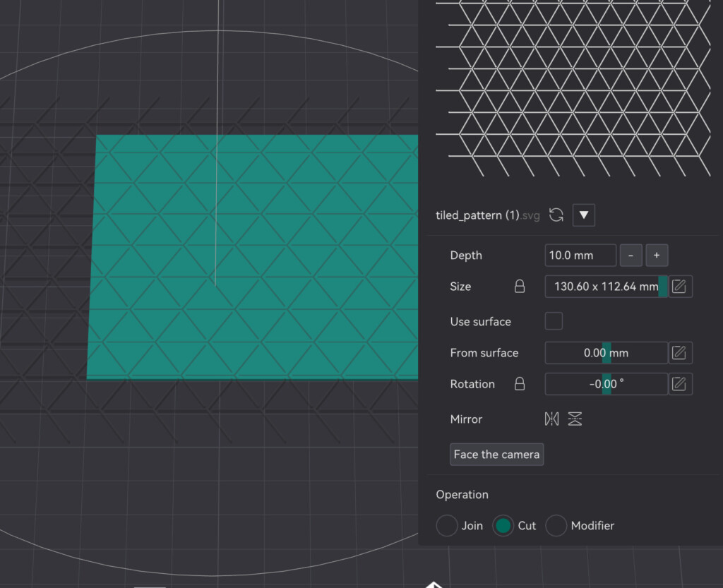The image size is (723, 588).
Task: Click the reload SVG file icon
Action: (x=556, y=215)
